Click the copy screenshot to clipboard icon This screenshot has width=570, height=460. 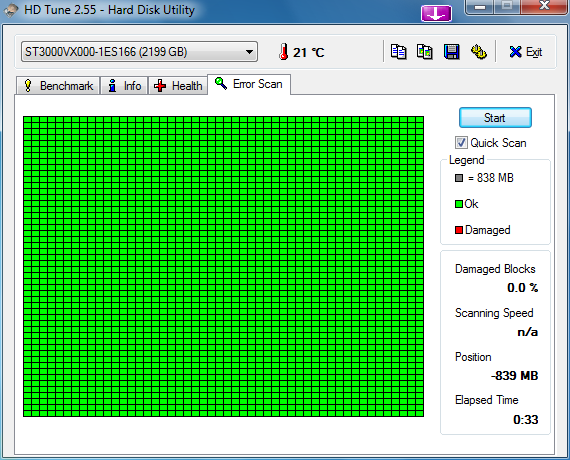click(x=425, y=52)
